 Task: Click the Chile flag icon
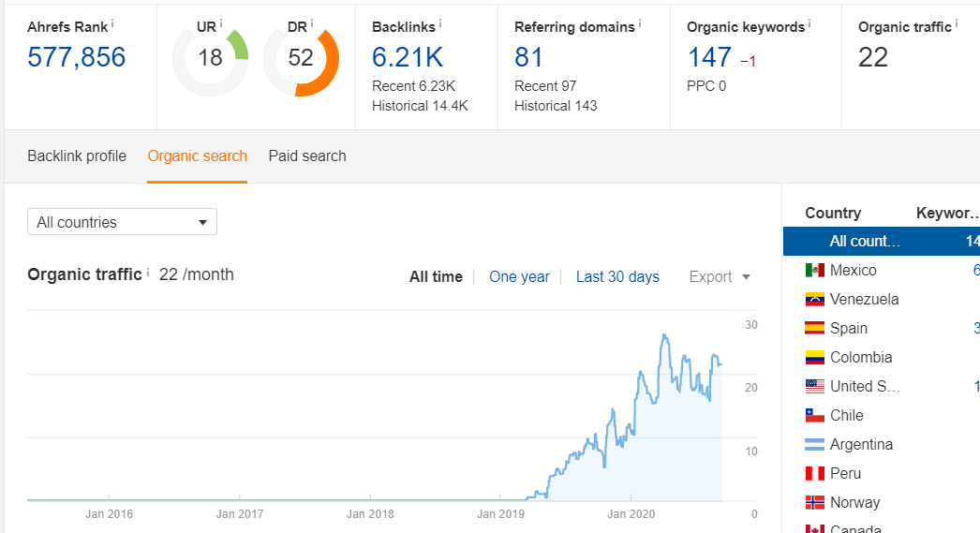[x=815, y=416]
